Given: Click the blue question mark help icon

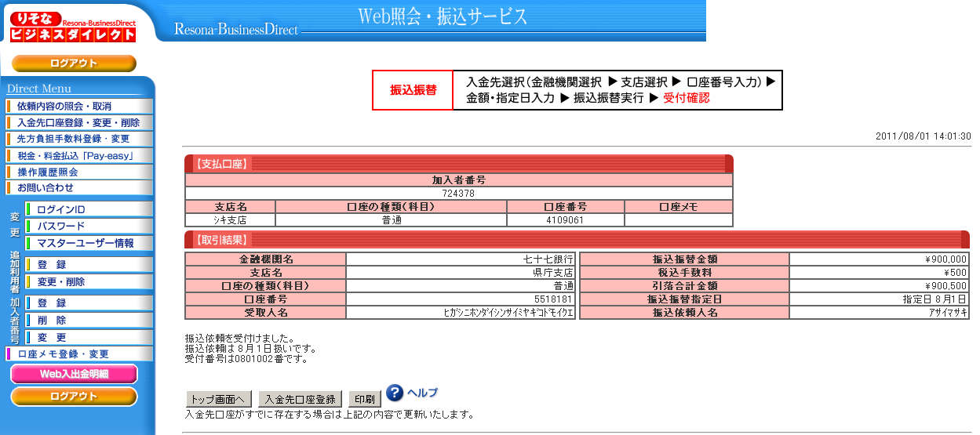Looking at the screenshot, I should (x=395, y=393).
